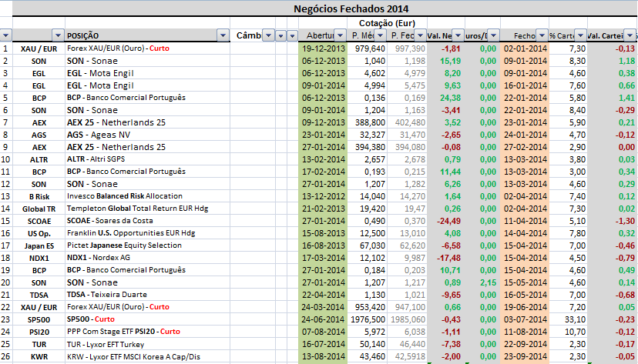Screen dimensions: 638x364
Task: Select the Forex XAU/EUR (Ouro) - Curto cell in row 1
Action: (x=119, y=48)
